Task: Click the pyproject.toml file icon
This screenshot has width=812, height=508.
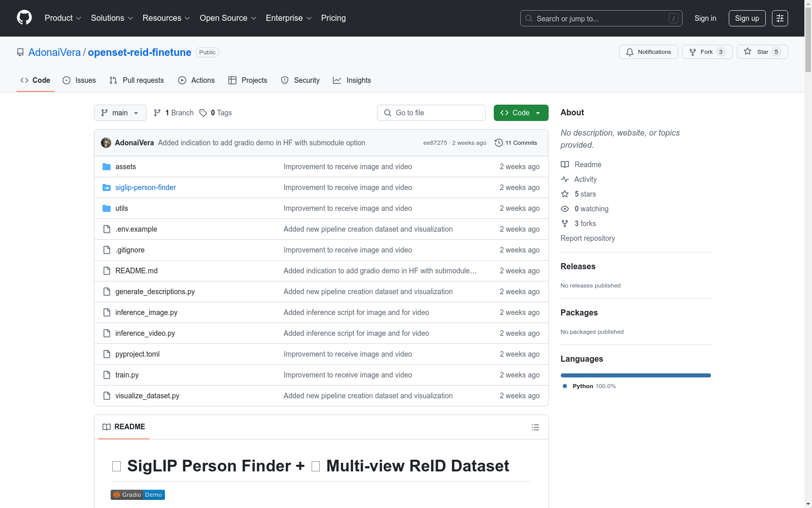Action: coord(107,354)
